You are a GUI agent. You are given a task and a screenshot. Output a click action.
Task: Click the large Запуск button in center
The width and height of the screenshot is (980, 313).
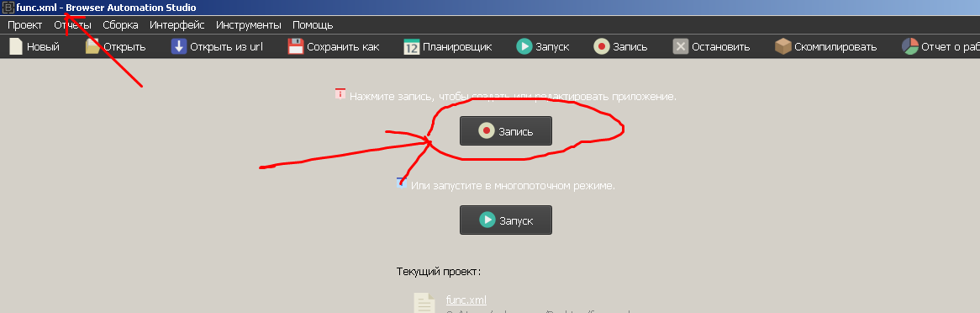(506, 220)
